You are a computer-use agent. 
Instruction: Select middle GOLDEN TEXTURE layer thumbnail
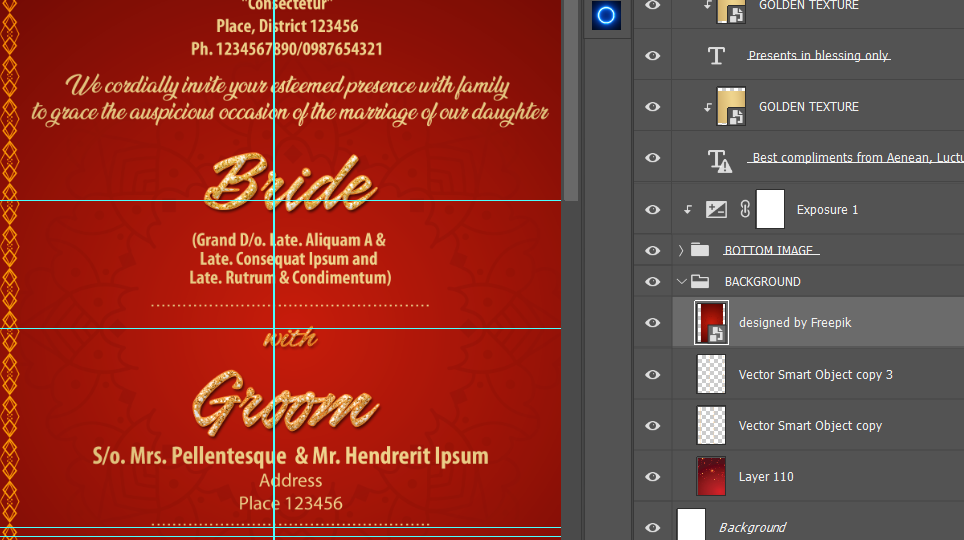tap(731, 106)
